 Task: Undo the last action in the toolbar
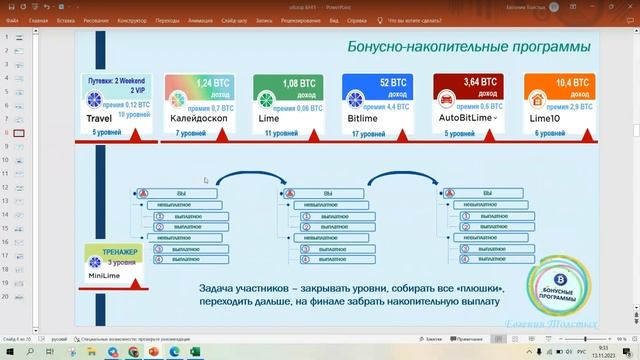47,7
